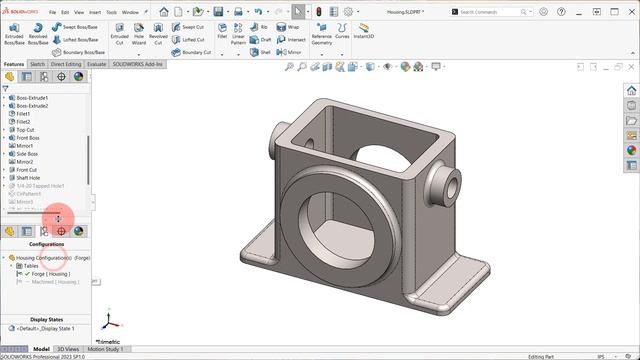
Task: Open the Appearances tab in task pane
Action: pos(631,150)
